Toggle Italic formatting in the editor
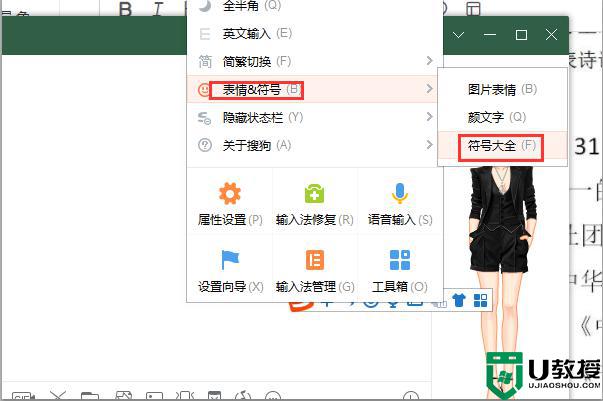The width and height of the screenshot is (603, 401). point(158,9)
